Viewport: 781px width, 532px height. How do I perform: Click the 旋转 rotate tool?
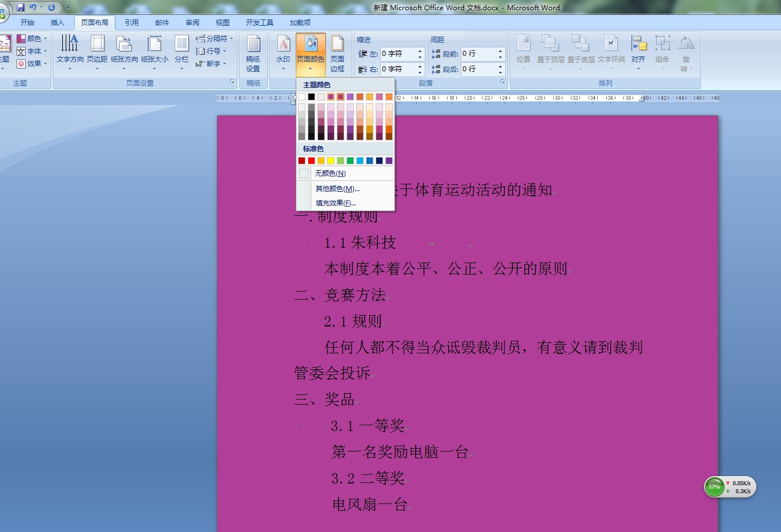coord(686,53)
